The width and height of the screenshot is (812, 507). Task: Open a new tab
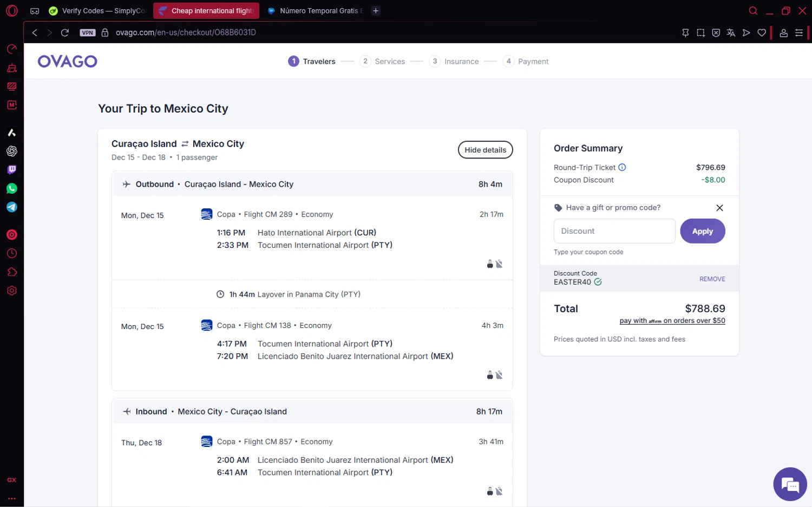(376, 11)
